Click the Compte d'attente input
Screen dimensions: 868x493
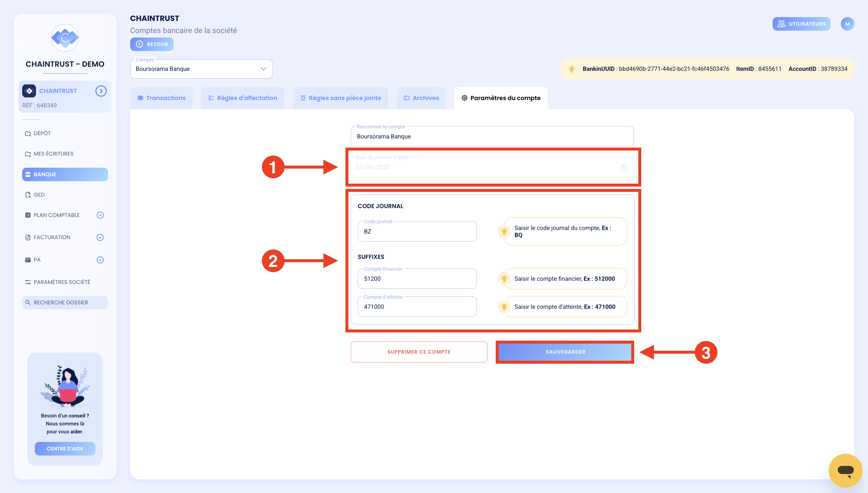417,306
